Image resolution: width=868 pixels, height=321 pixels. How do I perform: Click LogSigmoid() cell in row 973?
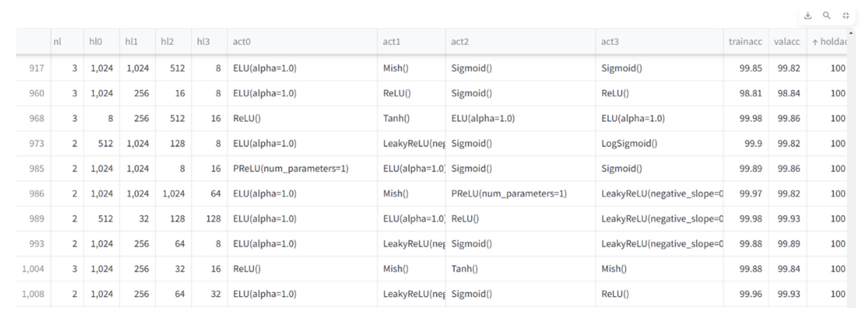(x=629, y=143)
